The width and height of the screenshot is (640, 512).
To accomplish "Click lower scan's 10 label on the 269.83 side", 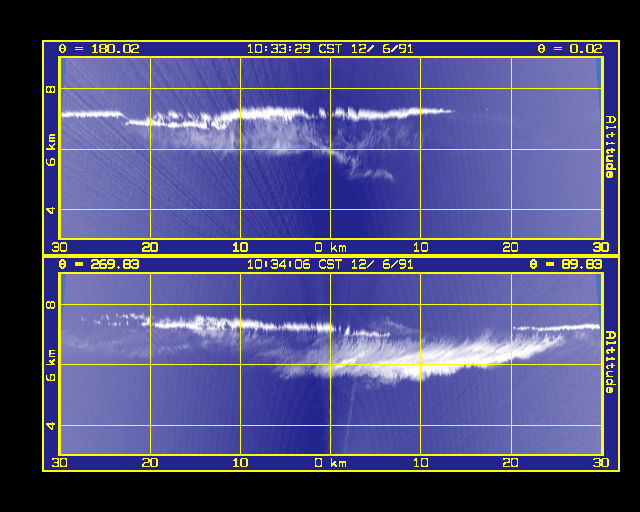I will [240, 463].
